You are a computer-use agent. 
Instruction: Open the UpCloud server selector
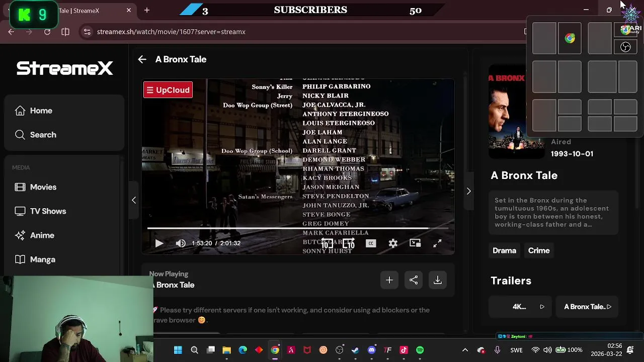pyautogui.click(x=168, y=90)
